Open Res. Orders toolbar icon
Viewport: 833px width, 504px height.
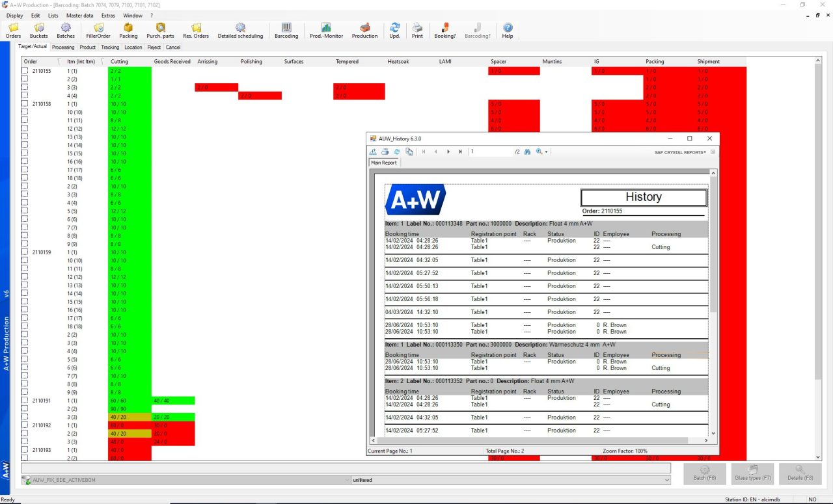tap(196, 31)
